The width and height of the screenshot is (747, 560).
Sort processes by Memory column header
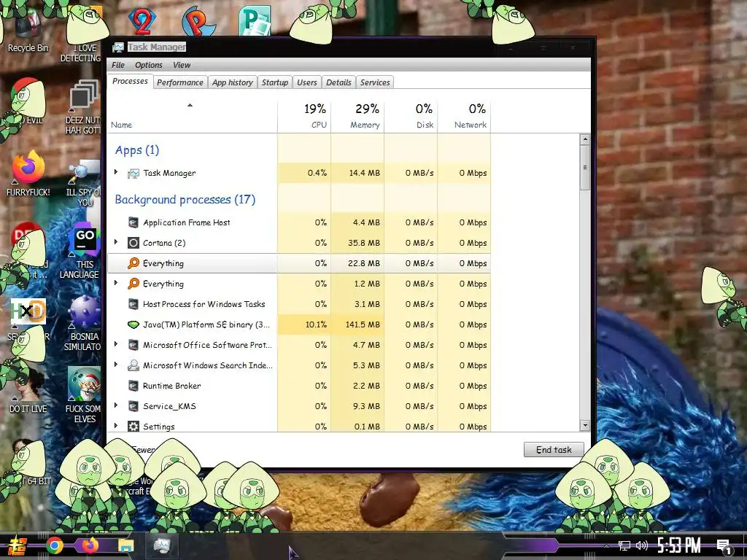(357, 116)
